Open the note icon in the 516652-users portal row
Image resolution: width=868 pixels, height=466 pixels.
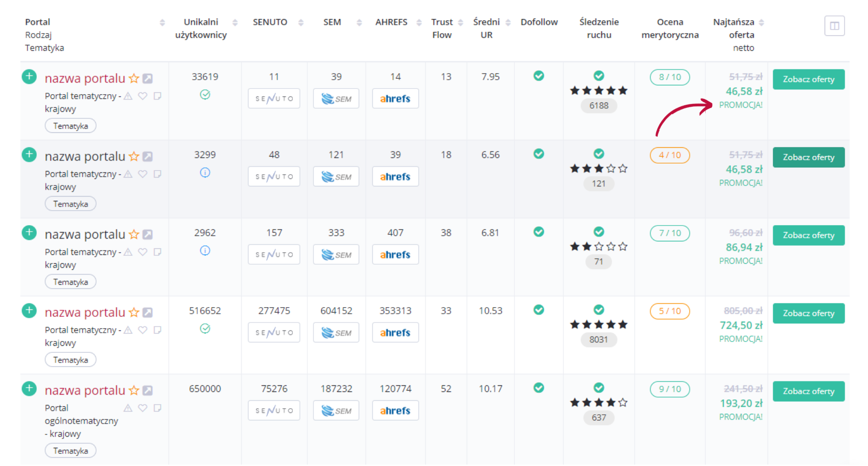tap(158, 330)
